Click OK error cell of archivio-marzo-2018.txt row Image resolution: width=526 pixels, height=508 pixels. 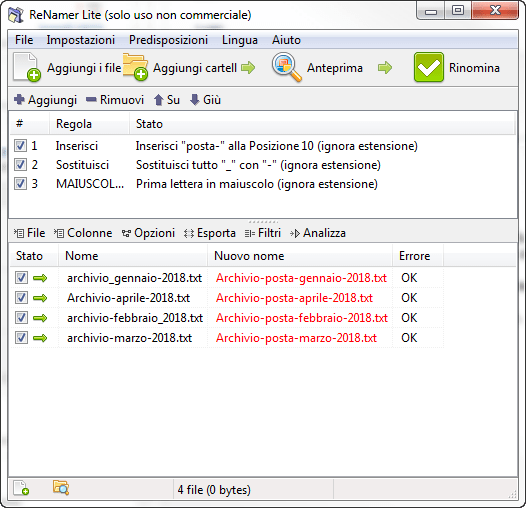(x=409, y=338)
